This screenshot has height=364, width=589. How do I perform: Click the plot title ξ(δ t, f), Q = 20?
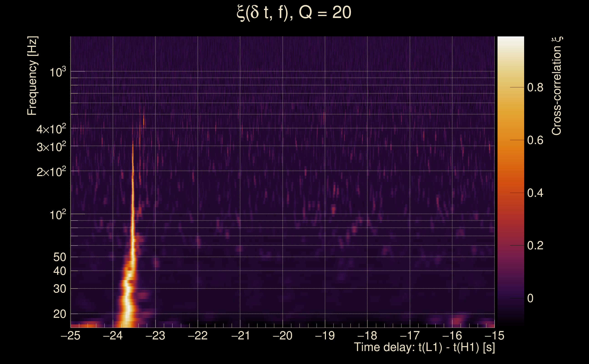(294, 13)
